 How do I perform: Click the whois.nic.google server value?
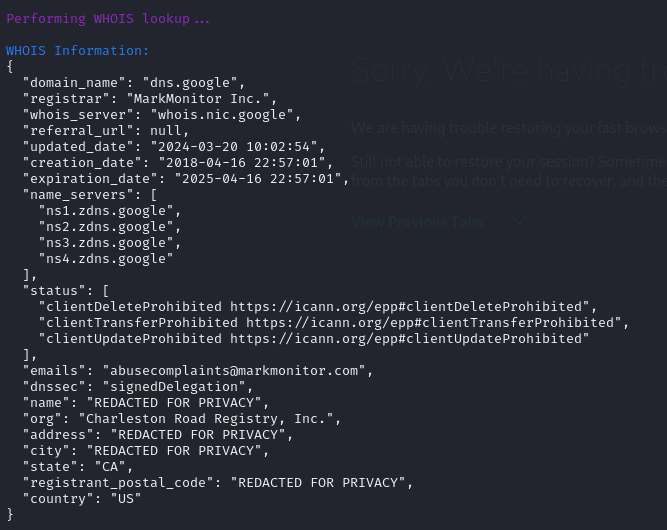[x=222, y=115]
